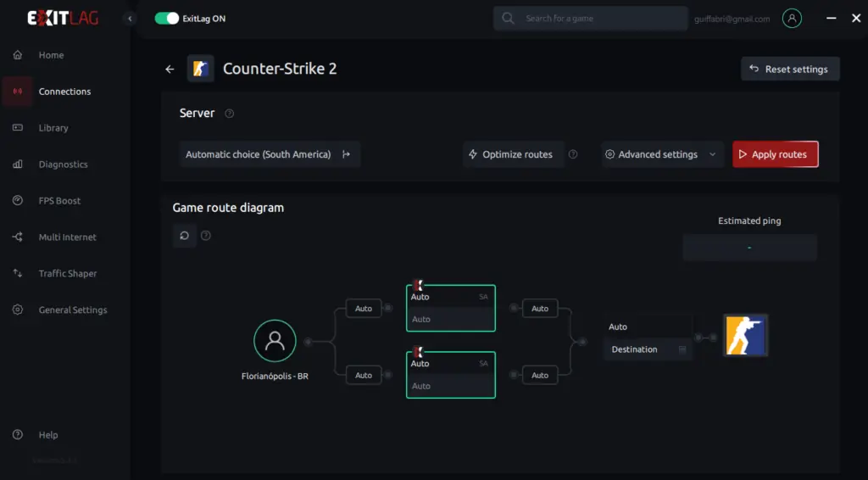
Task: Expand the Advanced settings dropdown
Action: pyautogui.click(x=662, y=154)
